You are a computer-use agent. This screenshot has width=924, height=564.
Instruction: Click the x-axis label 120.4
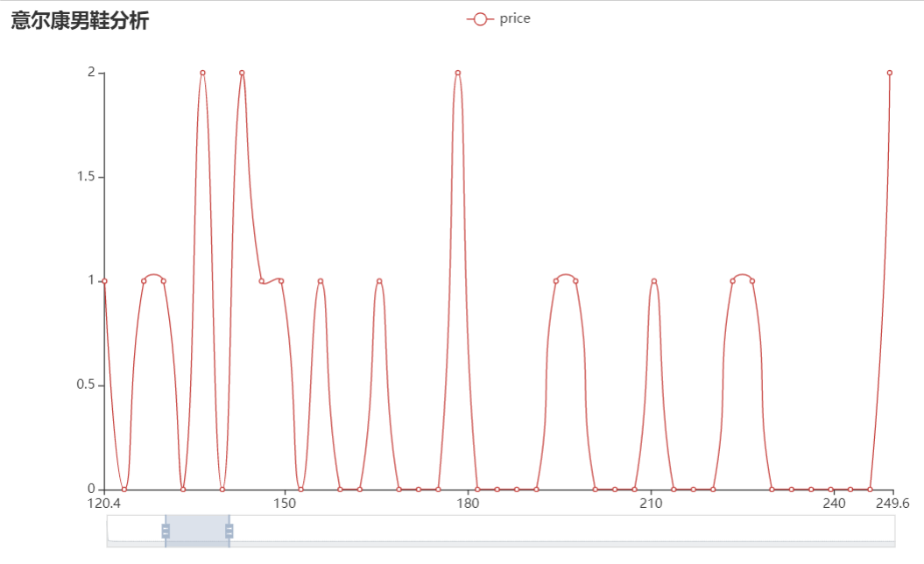pyautogui.click(x=104, y=504)
